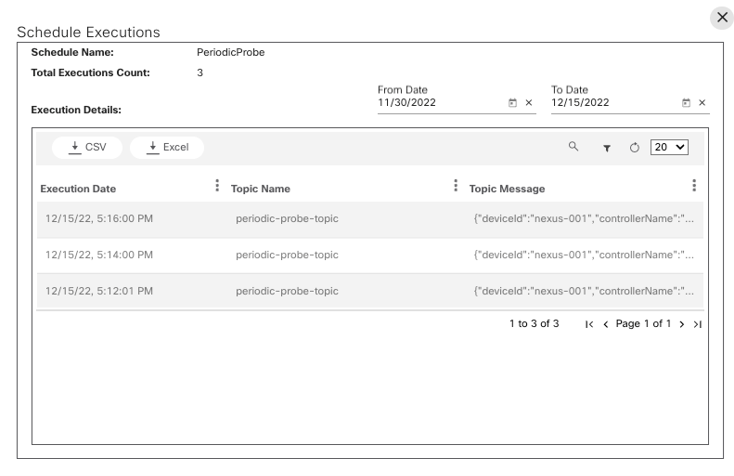Click inside the From Date field
This screenshot has height=476, width=734.
pyautogui.click(x=438, y=103)
